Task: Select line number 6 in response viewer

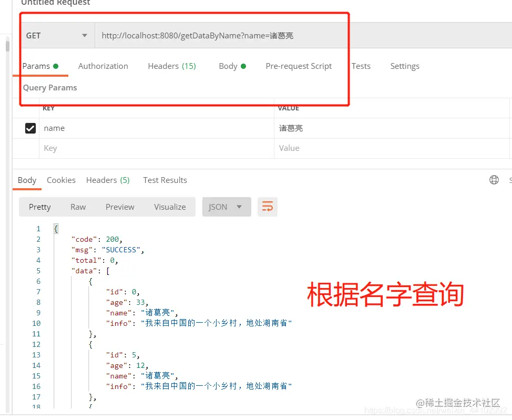Action: point(38,281)
